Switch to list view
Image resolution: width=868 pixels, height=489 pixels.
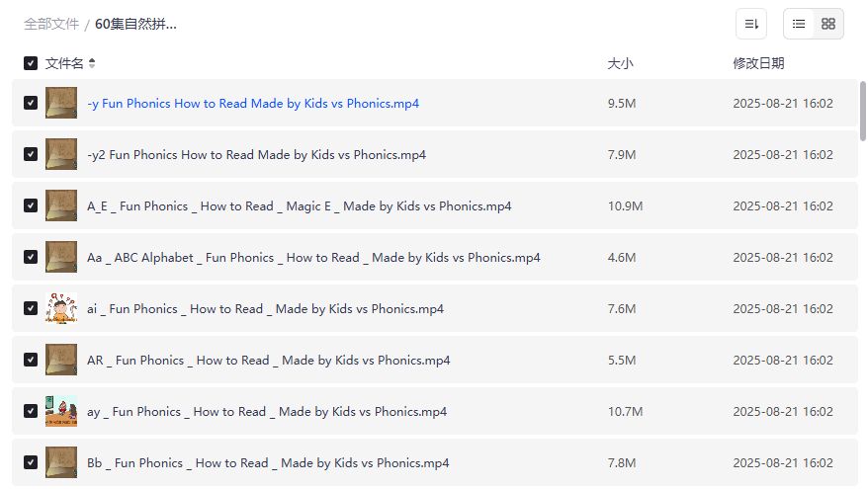tap(799, 24)
